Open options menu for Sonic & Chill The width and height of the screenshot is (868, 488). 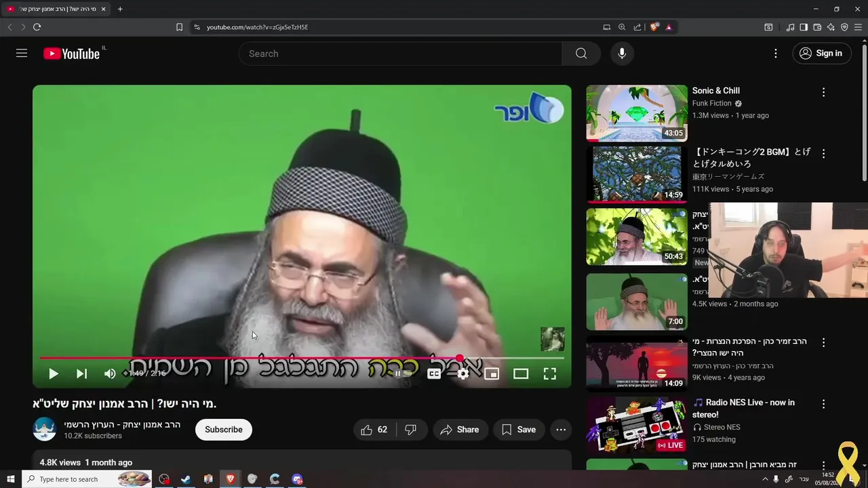pos(824,92)
